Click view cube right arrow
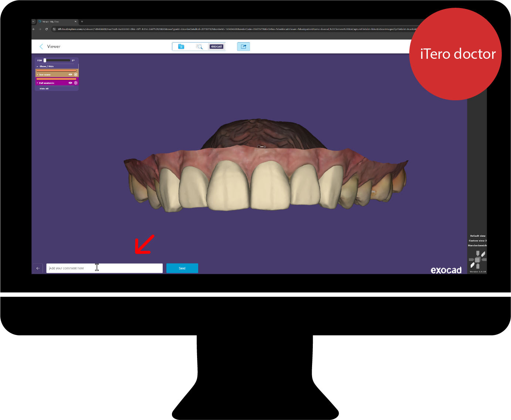Viewport: 511px width, 420px height. pos(484,260)
